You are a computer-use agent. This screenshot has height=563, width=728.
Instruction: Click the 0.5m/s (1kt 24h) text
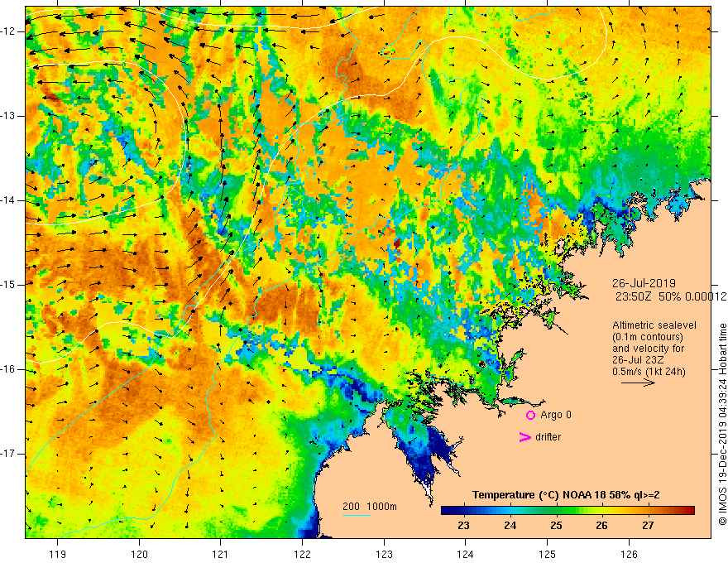click(649, 372)
